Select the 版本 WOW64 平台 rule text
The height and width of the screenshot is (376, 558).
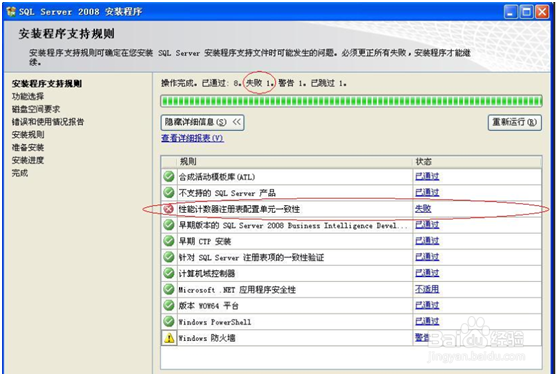(209, 306)
